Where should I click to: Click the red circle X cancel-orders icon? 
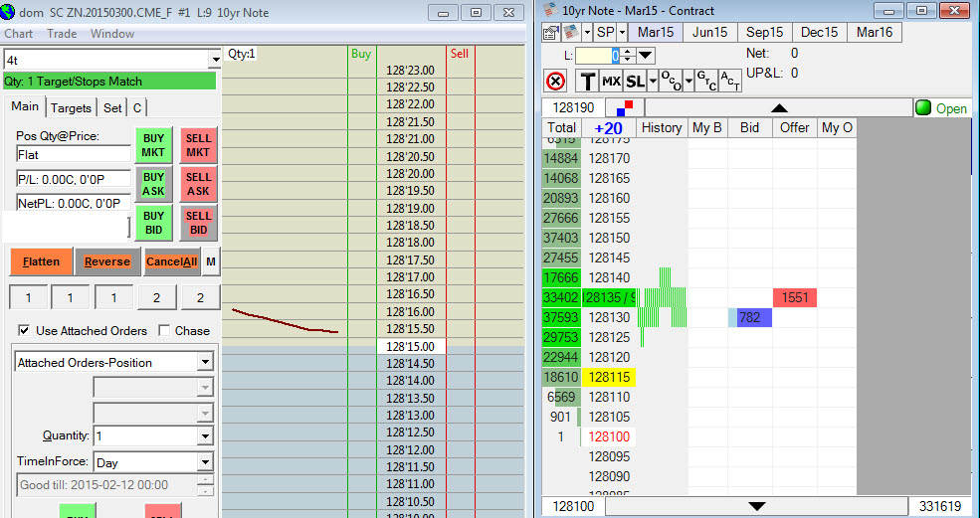pyautogui.click(x=555, y=82)
